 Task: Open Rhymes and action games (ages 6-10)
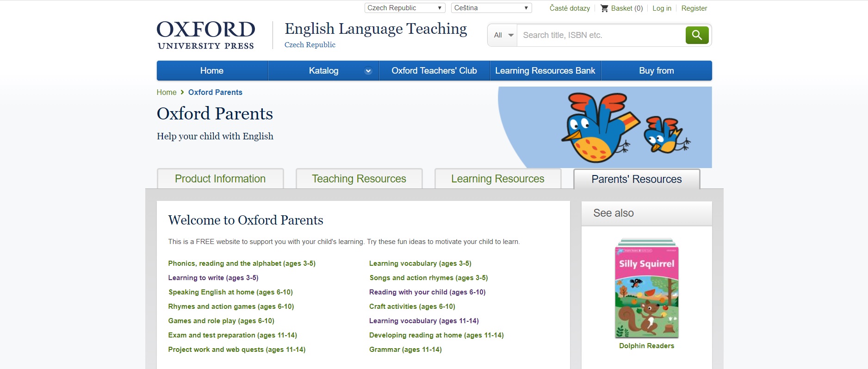(231, 306)
